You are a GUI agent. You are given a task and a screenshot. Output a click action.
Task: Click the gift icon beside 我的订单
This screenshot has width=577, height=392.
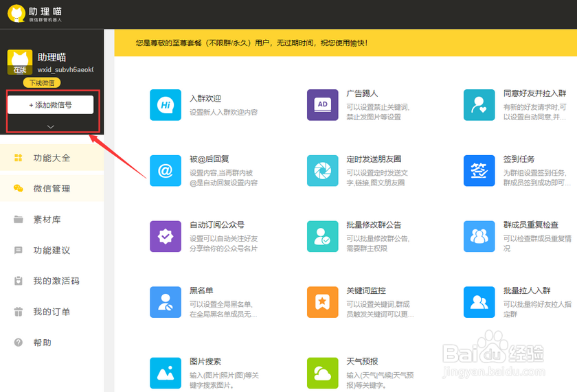coord(18,312)
